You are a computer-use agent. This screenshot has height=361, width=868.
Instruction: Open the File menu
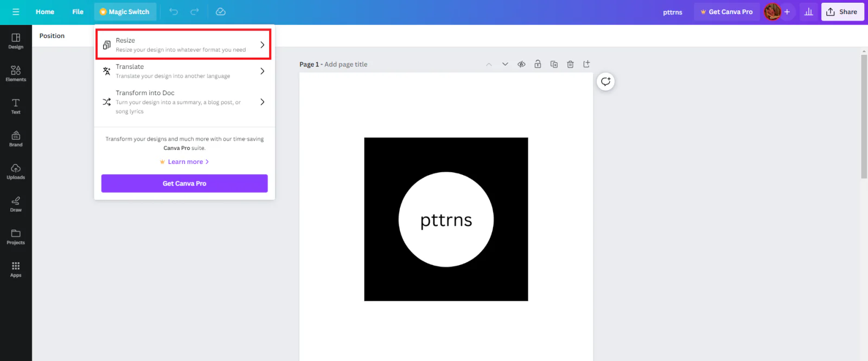click(x=78, y=12)
